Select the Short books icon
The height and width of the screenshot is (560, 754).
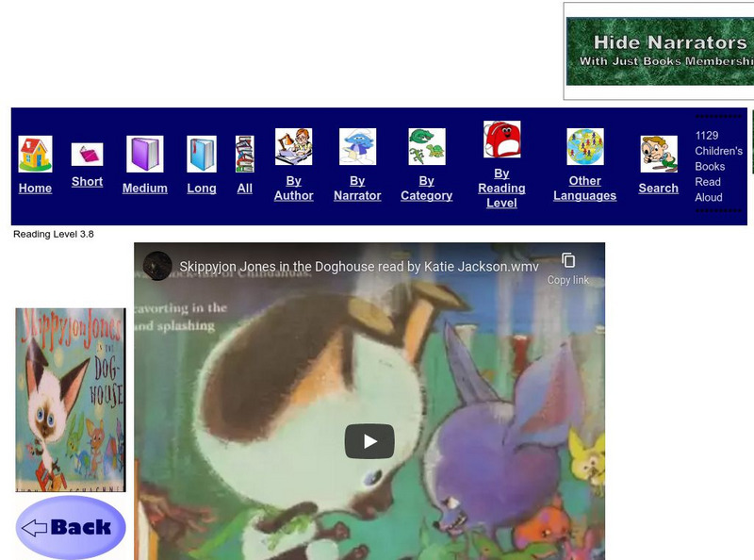coord(88,153)
